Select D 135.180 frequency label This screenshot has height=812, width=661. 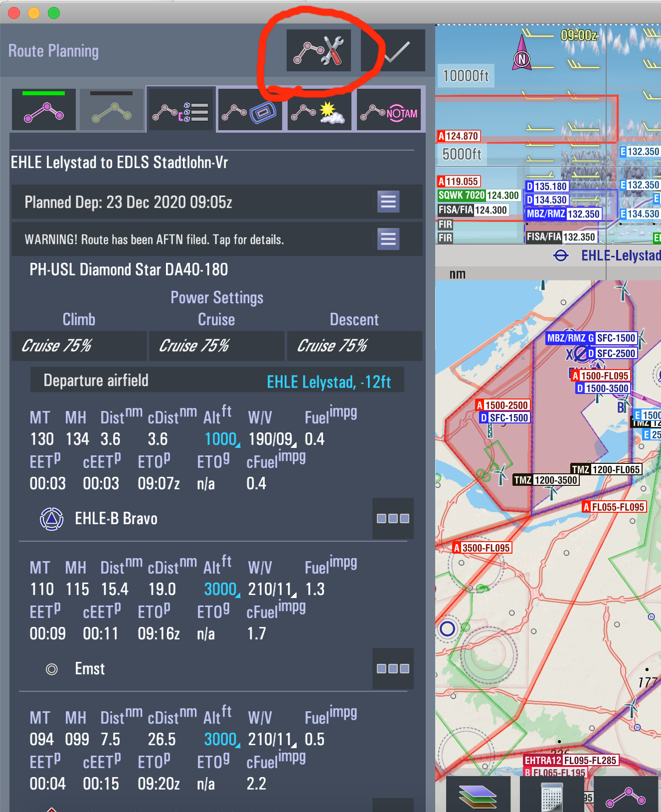(547, 187)
